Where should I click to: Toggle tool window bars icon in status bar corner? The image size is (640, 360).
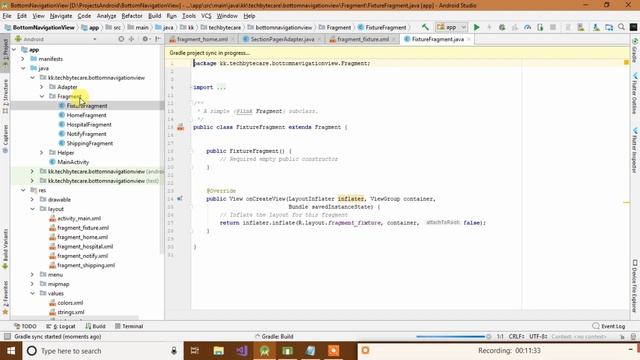pyautogui.click(x=7, y=337)
